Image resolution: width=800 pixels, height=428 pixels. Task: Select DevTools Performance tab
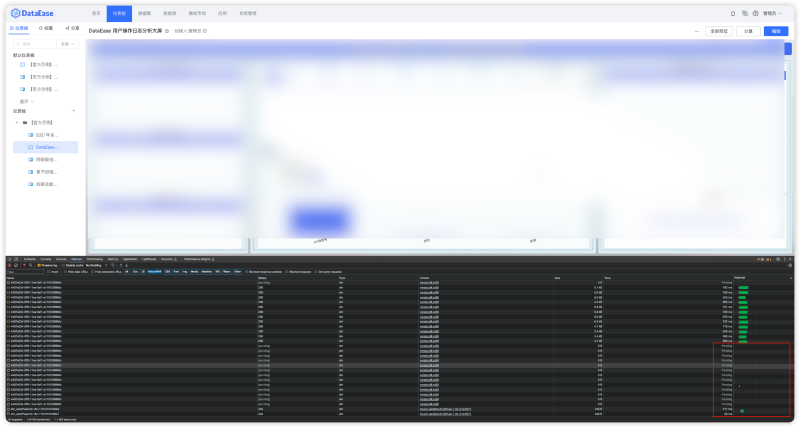[x=95, y=259]
